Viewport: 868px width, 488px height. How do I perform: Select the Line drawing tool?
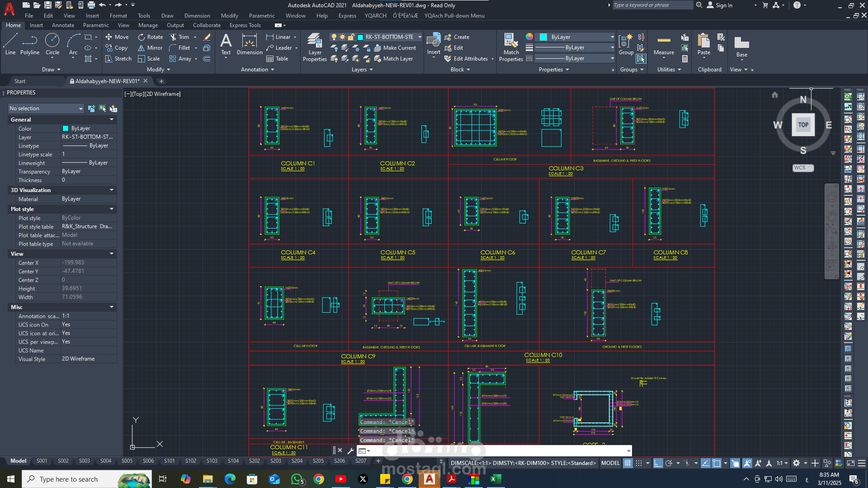click(10, 44)
